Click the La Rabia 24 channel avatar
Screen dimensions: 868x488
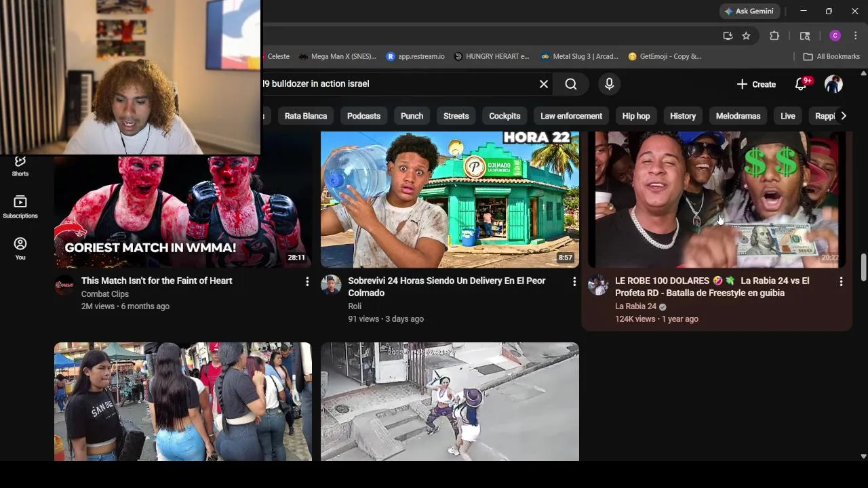(x=598, y=285)
